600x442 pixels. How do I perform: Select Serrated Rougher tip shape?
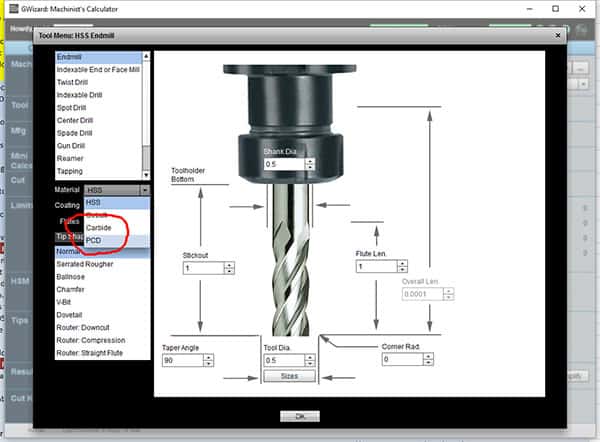point(103,264)
